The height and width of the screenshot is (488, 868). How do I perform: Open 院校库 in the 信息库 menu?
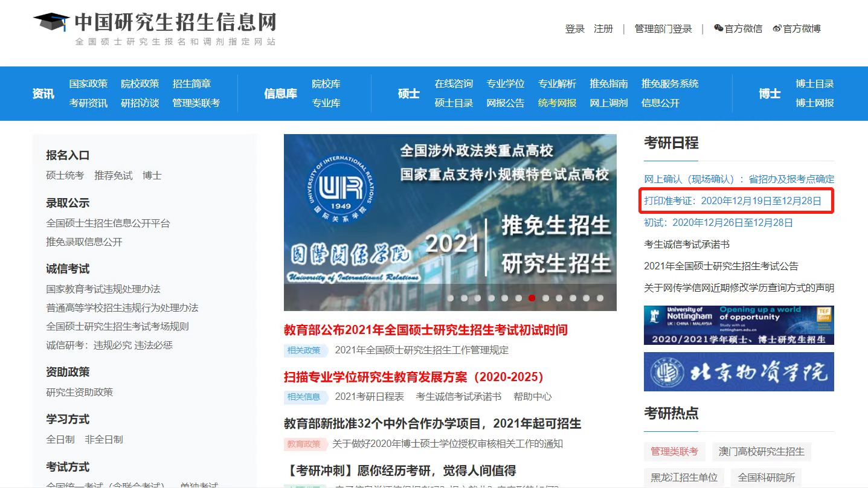pyautogui.click(x=326, y=84)
